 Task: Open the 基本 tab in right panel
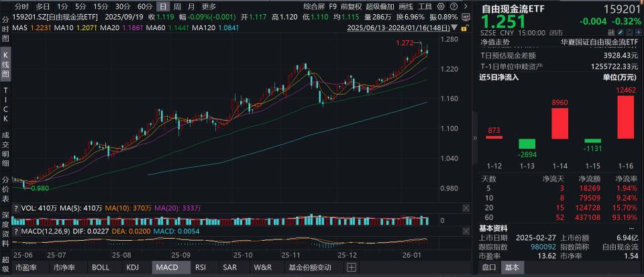511,268
